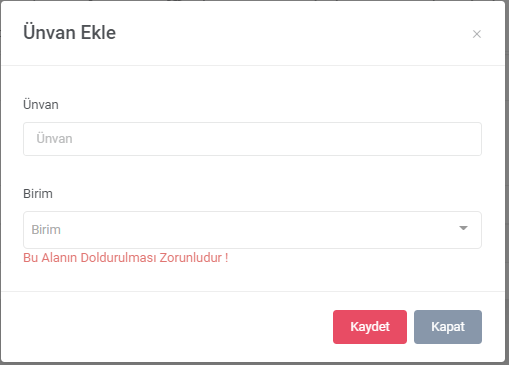Viewport: 509px width, 365px height.
Task: Click the red required-field error message
Action: click(126, 258)
